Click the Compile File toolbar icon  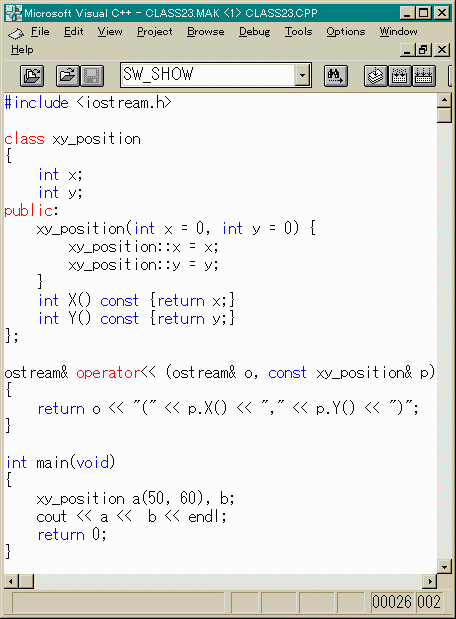click(375, 75)
